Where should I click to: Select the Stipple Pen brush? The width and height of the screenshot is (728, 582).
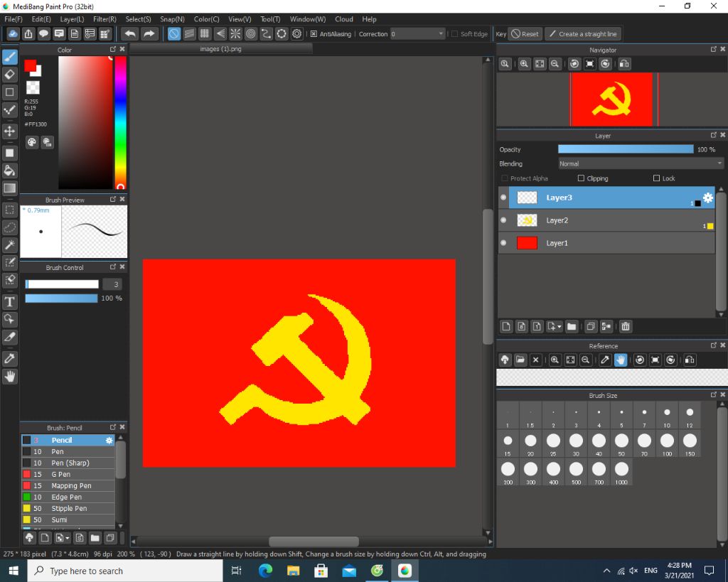[68, 508]
